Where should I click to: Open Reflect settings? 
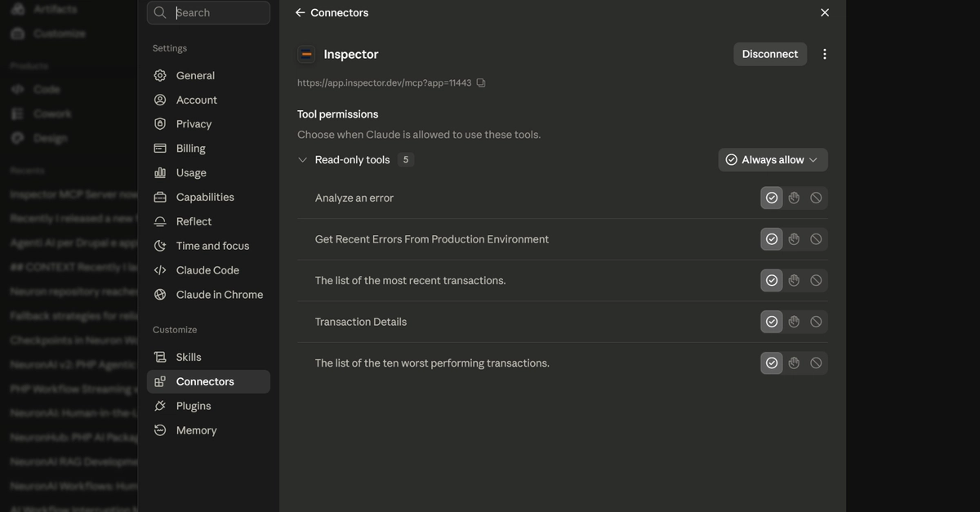click(x=208, y=221)
